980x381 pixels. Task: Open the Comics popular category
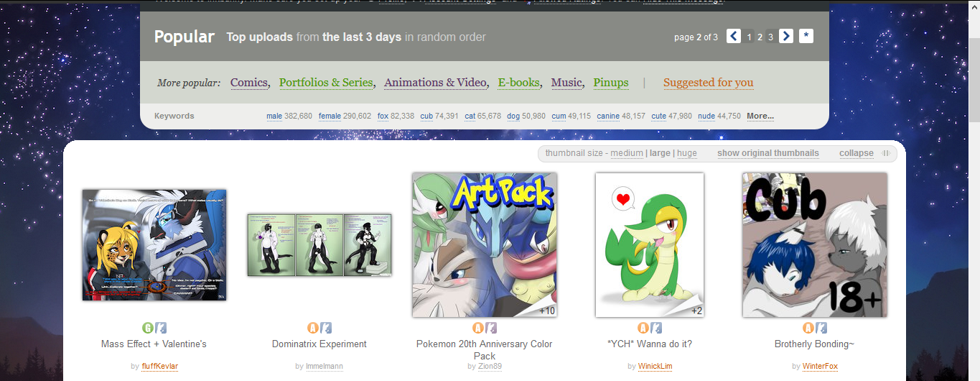click(249, 83)
